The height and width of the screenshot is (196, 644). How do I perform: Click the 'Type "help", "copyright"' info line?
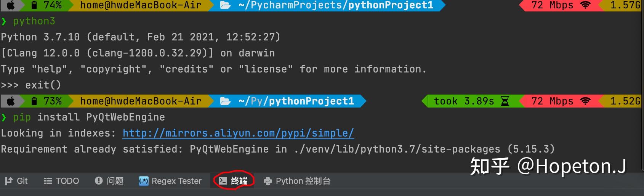[x=213, y=69]
